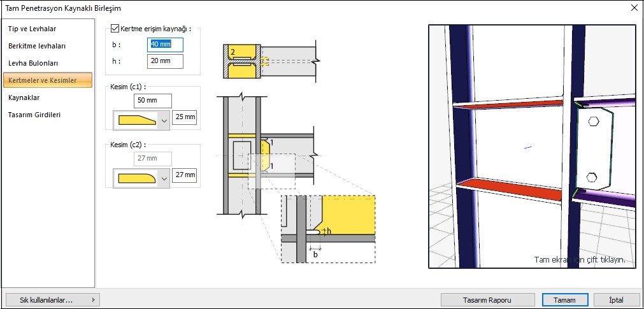Select Berkitme levhaları in sidebar

[37, 46]
